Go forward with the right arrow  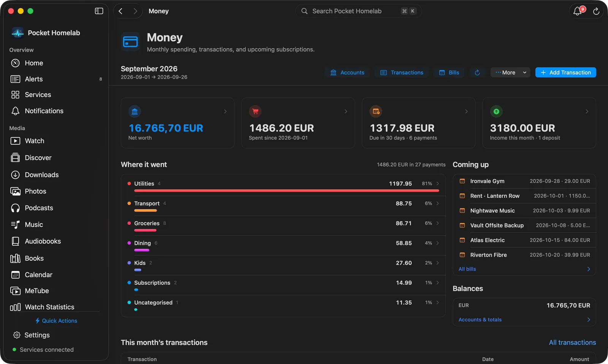(x=135, y=11)
